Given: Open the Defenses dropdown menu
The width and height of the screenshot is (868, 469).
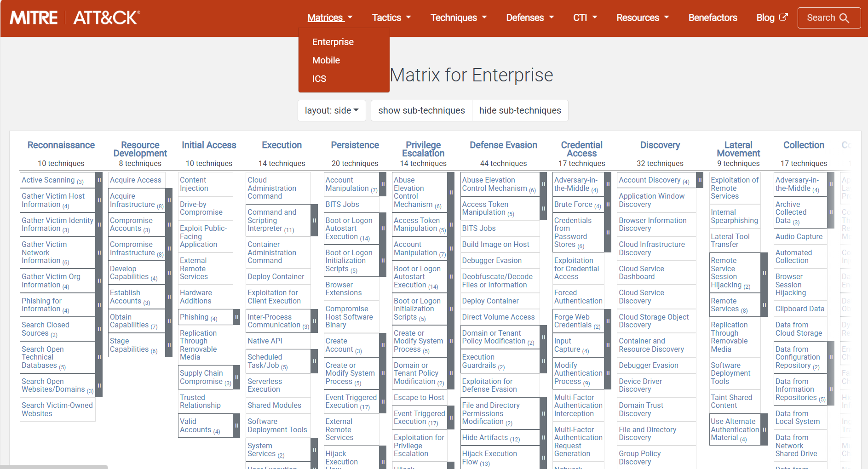Looking at the screenshot, I should pyautogui.click(x=530, y=18).
